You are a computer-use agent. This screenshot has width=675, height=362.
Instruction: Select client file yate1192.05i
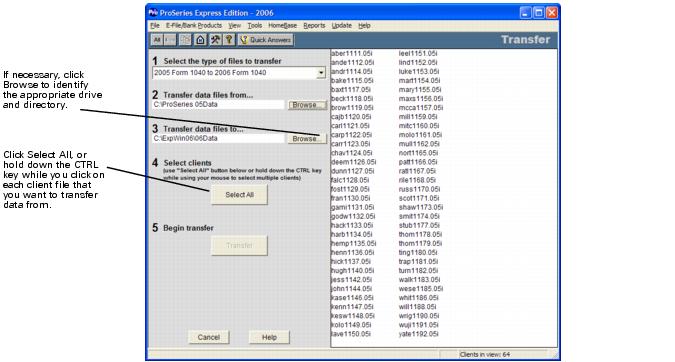point(418,334)
